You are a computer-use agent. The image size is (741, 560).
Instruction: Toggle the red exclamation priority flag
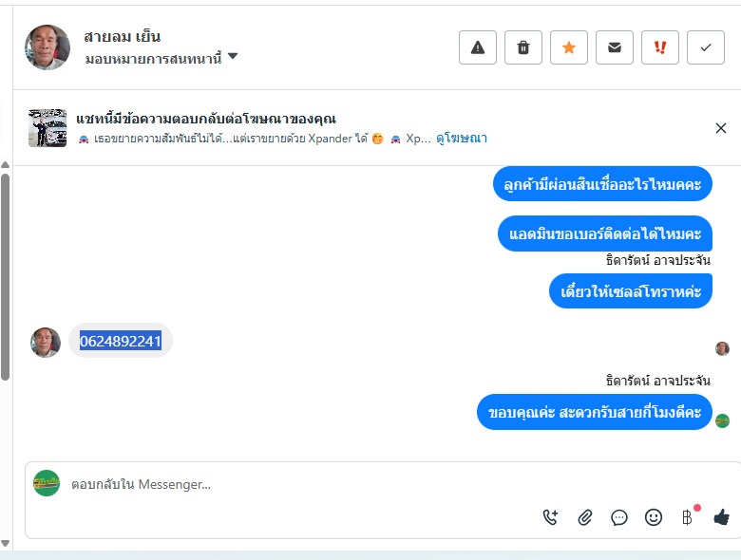660,47
